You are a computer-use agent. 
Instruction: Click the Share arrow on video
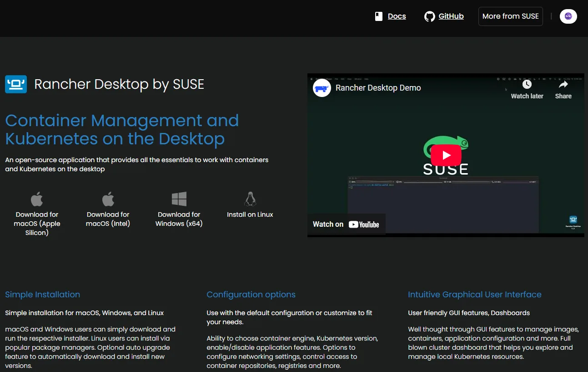[563, 84]
